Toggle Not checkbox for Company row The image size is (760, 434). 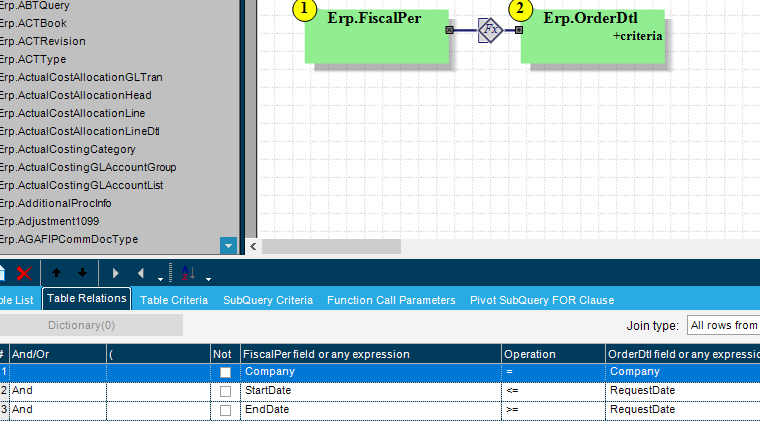[x=225, y=372]
